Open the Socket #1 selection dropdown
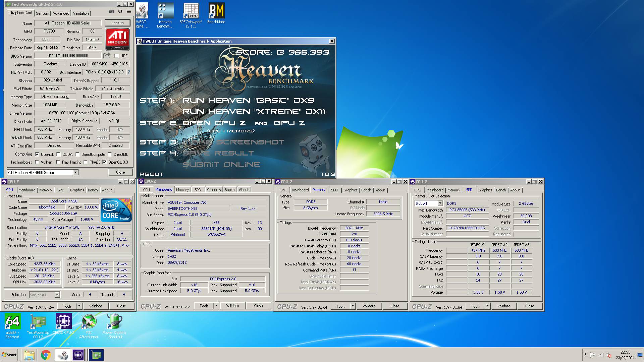 (57, 295)
